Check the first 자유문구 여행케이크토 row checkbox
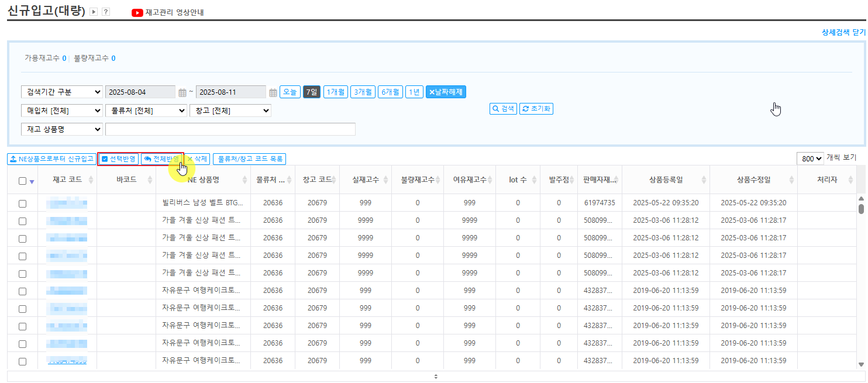868x383 pixels. (x=22, y=291)
